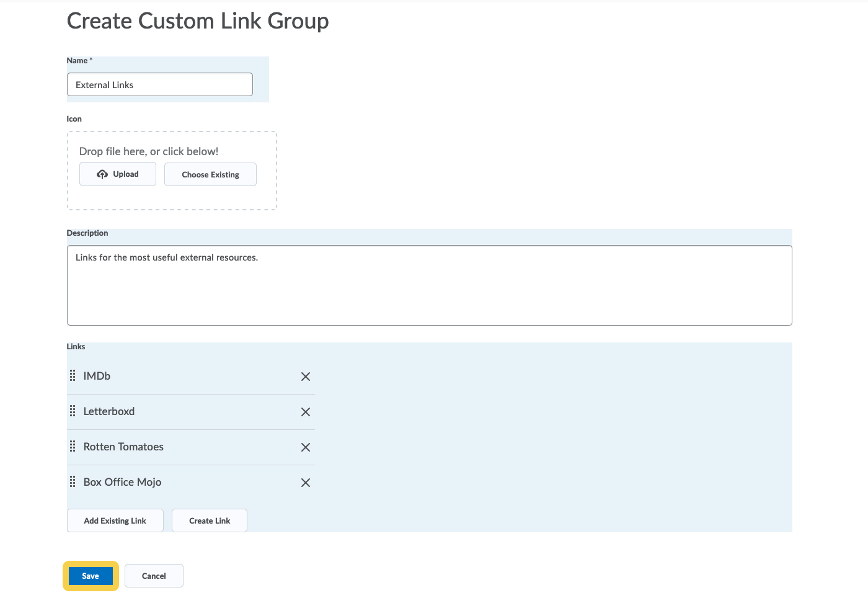Screen dimensions: 868x603
Task: Delete Rotten Tomatoes link using X icon
Action: click(306, 447)
